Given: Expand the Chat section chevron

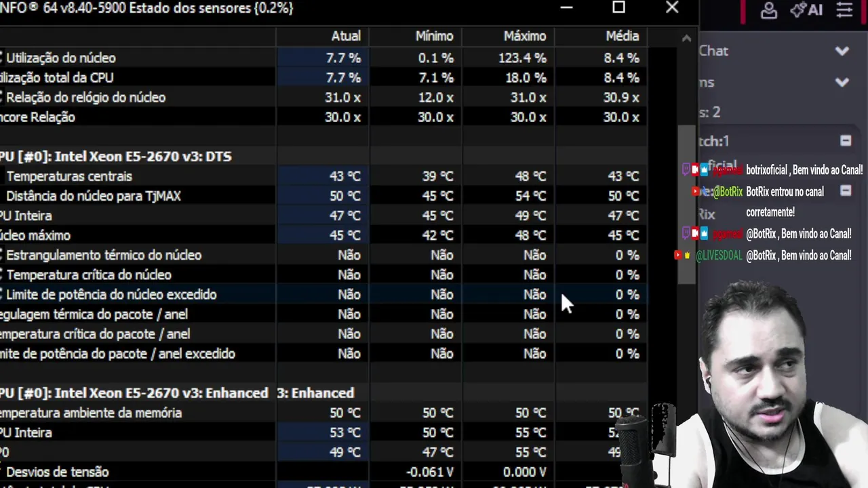Looking at the screenshot, I should pos(842,51).
